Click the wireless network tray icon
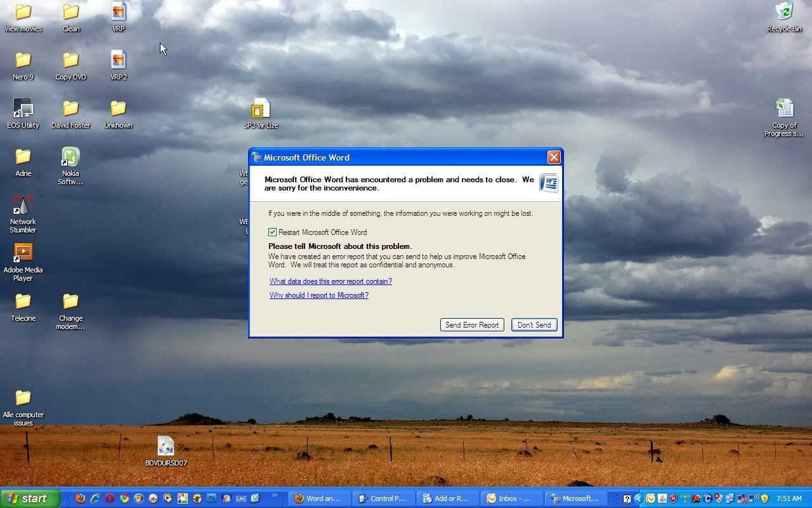The height and width of the screenshot is (508, 812). click(x=753, y=498)
